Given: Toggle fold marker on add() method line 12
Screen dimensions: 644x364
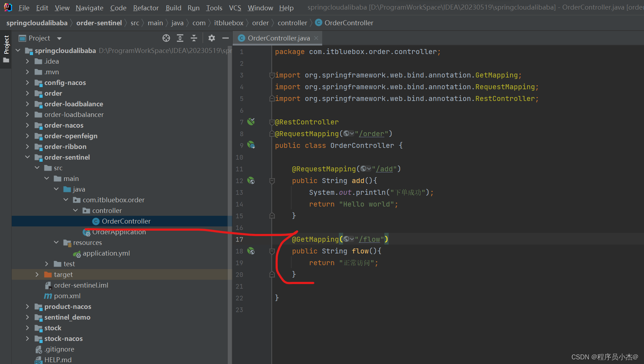Looking at the screenshot, I should tap(272, 181).
